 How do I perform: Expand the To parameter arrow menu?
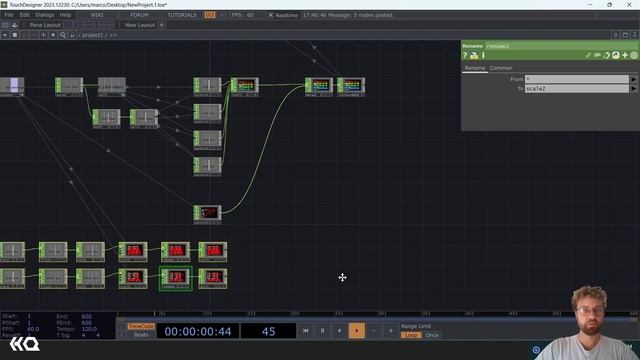[634, 89]
